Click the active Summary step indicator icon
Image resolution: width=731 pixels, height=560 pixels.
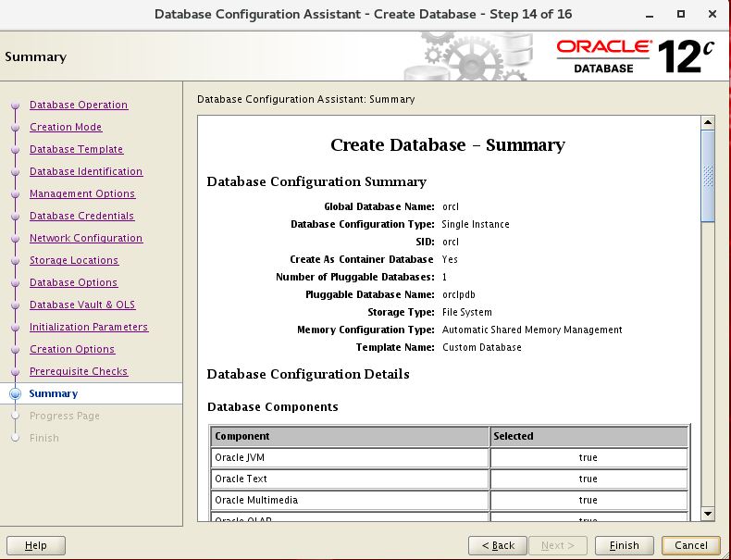point(16,393)
